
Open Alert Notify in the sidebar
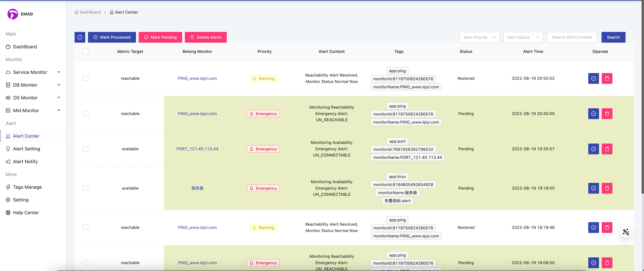(x=33, y=162)
